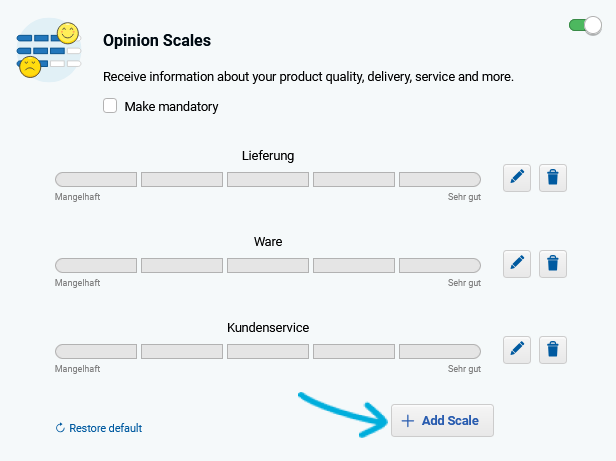Select the middle segment of the Ware scale
This screenshot has width=616, height=461.
(268, 265)
